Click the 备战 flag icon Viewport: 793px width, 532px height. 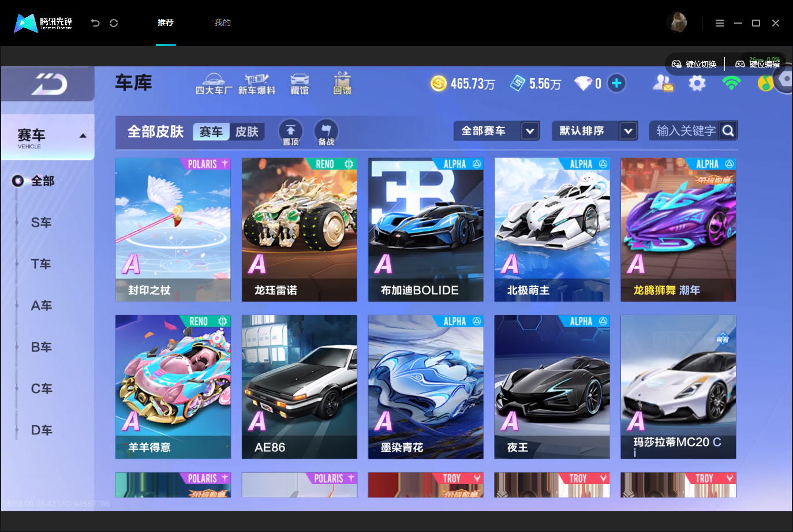point(326,132)
